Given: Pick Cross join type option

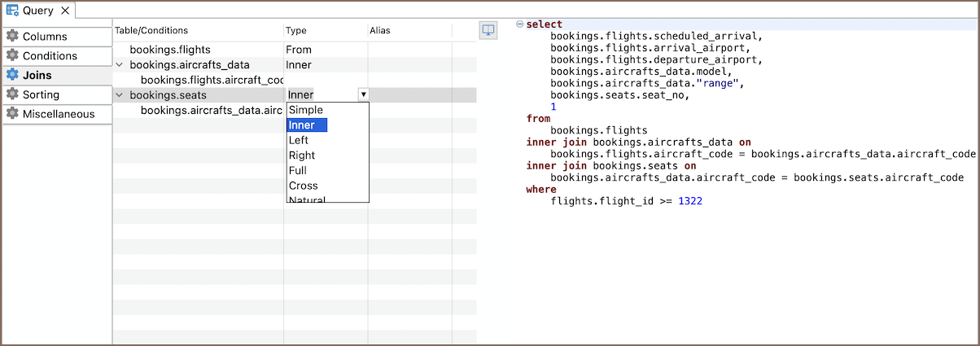Looking at the screenshot, I should 303,186.
